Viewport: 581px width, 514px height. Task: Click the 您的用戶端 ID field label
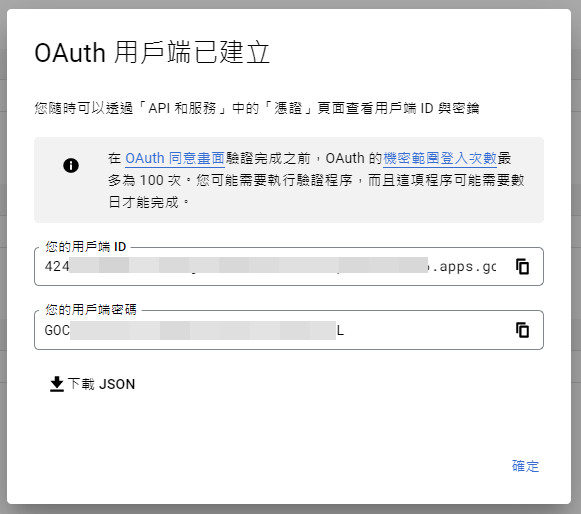tap(86, 246)
